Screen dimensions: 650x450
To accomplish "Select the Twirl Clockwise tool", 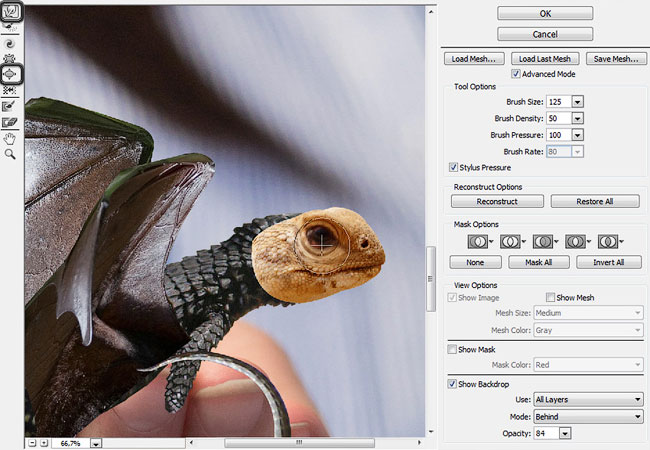I will click(10, 43).
